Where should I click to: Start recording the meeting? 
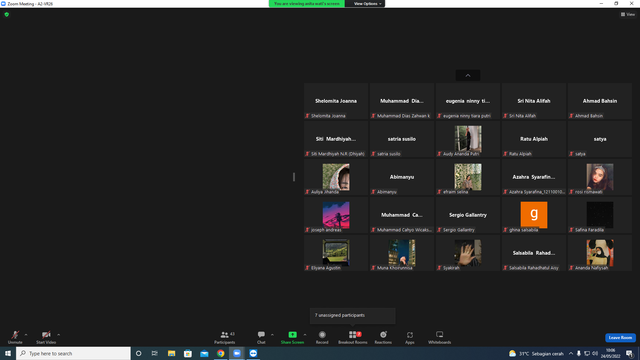pyautogui.click(x=322, y=337)
